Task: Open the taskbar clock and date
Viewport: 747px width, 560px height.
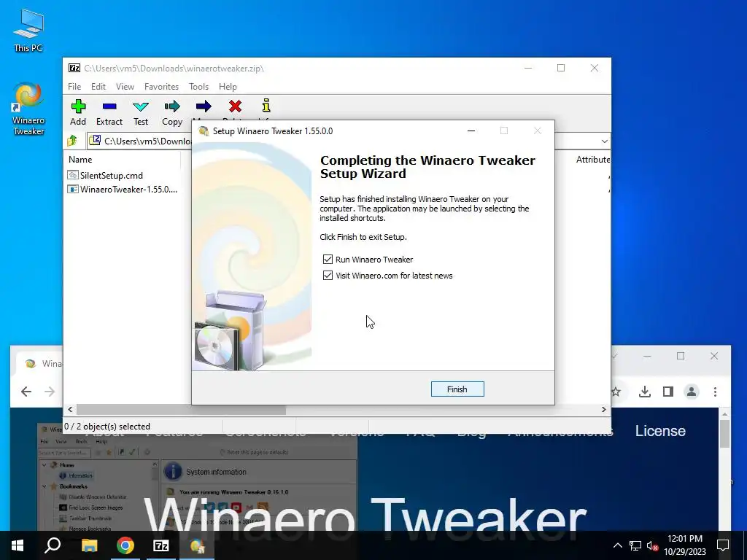Action: coord(684,545)
